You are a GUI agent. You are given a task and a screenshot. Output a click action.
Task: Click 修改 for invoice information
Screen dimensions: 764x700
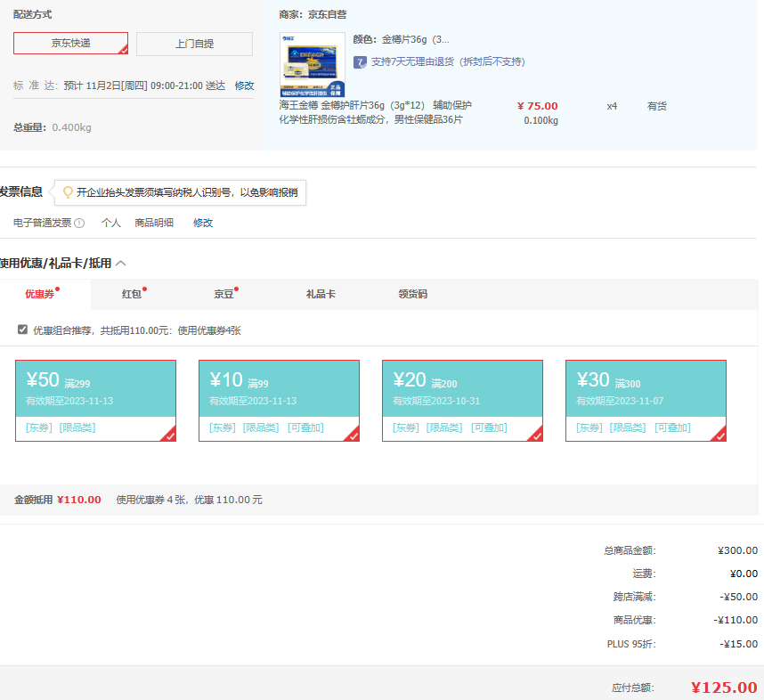pyautogui.click(x=203, y=224)
